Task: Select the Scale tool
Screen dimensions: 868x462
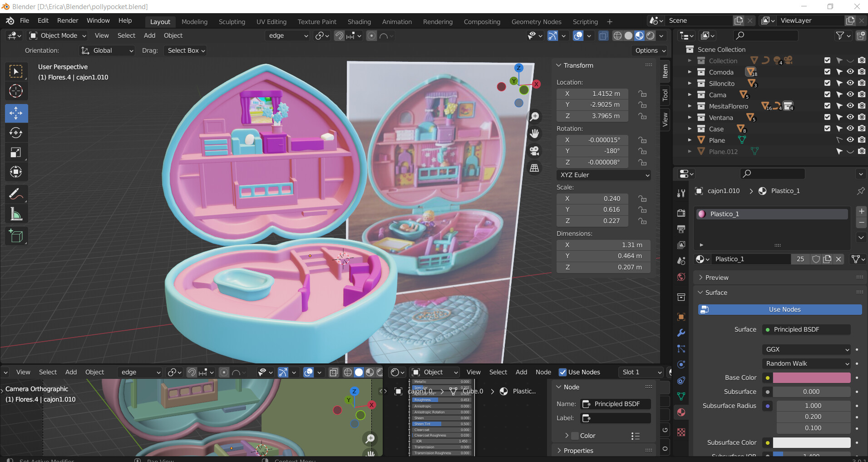Action: point(16,152)
